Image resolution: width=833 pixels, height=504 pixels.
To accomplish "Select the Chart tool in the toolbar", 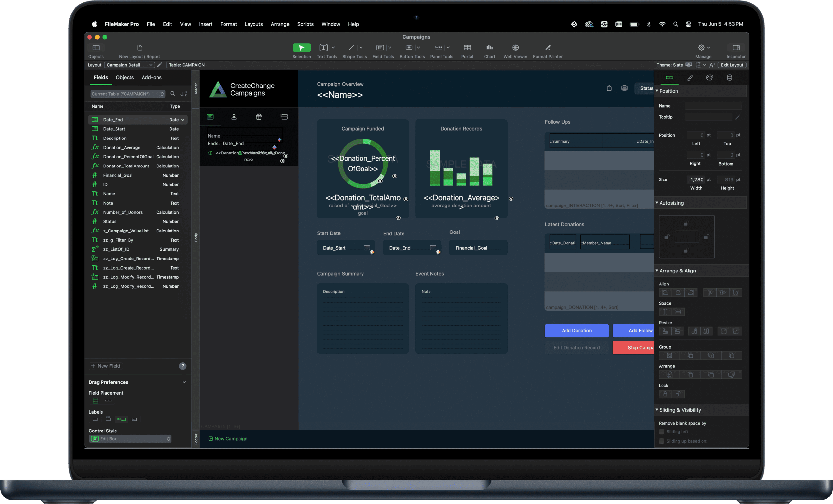I will 489,47.
